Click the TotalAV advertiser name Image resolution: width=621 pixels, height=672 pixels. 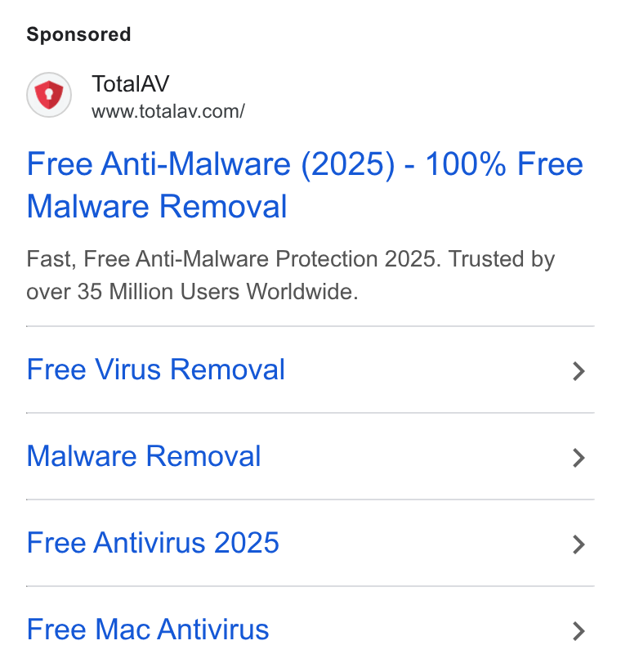[131, 83]
